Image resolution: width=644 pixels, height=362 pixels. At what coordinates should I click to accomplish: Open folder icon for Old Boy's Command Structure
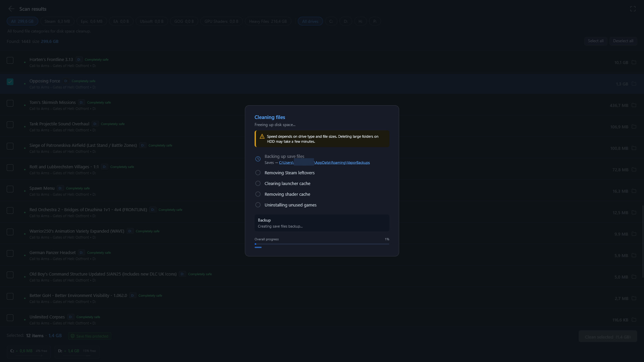pos(634,277)
